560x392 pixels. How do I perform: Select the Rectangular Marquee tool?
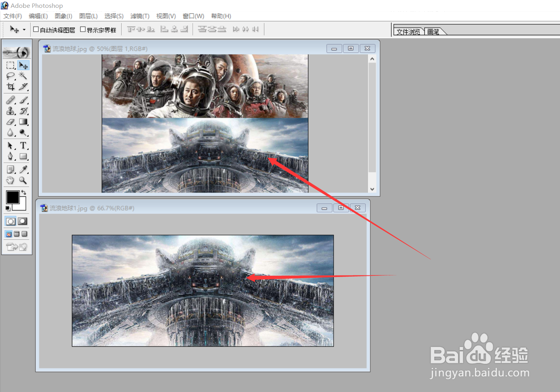11,65
